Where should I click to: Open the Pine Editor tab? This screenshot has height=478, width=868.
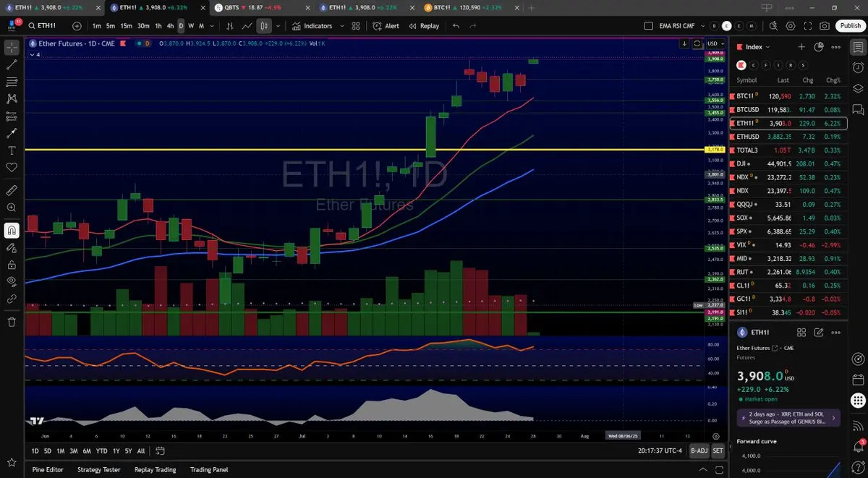48,469
